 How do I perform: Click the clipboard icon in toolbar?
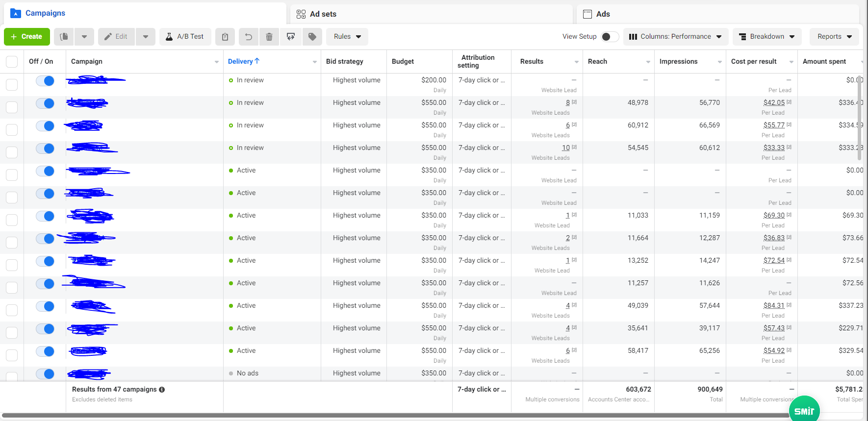point(225,37)
